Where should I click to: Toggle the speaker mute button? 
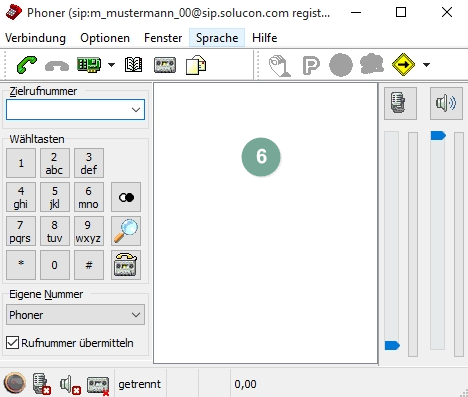446,103
